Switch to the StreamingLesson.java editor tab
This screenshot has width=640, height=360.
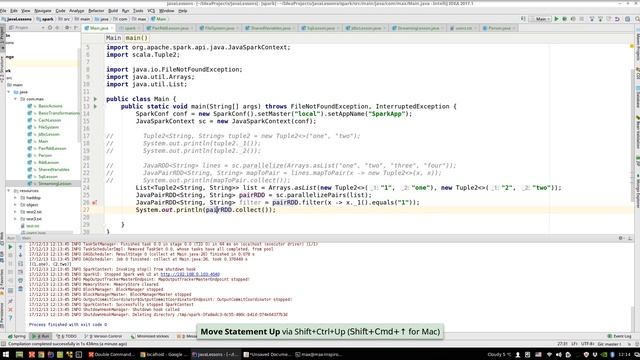point(417,28)
